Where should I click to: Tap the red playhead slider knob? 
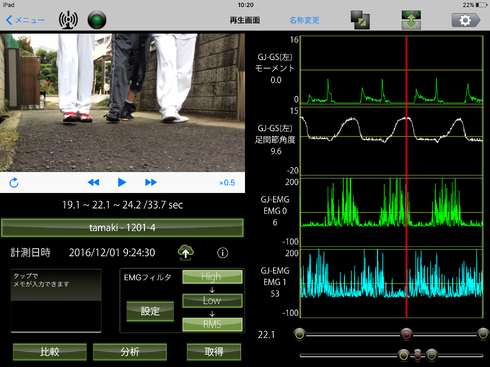(406, 334)
